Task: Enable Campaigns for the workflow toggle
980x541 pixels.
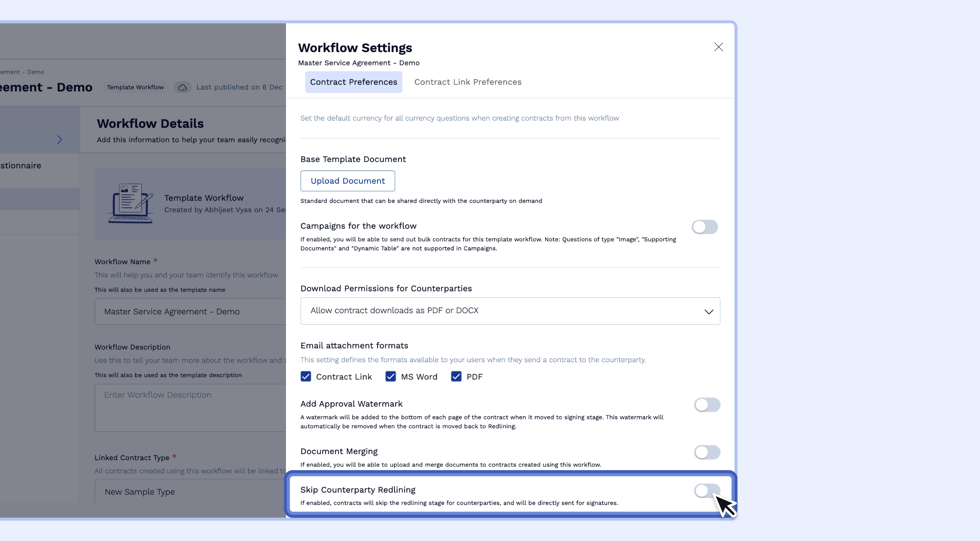Action: click(704, 227)
